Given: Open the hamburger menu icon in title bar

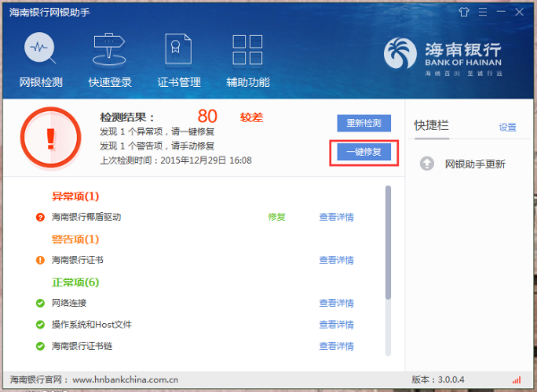Looking at the screenshot, I should [x=482, y=13].
